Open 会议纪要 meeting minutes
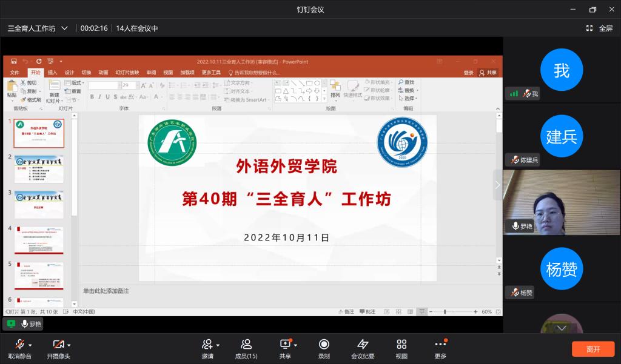The width and height of the screenshot is (621, 364). 363,349
